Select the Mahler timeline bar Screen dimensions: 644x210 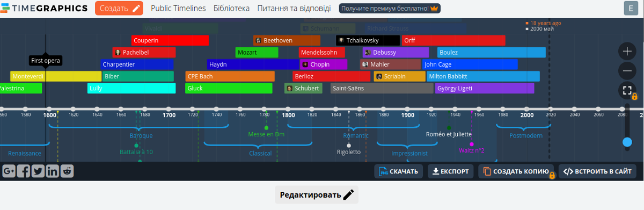click(390, 64)
